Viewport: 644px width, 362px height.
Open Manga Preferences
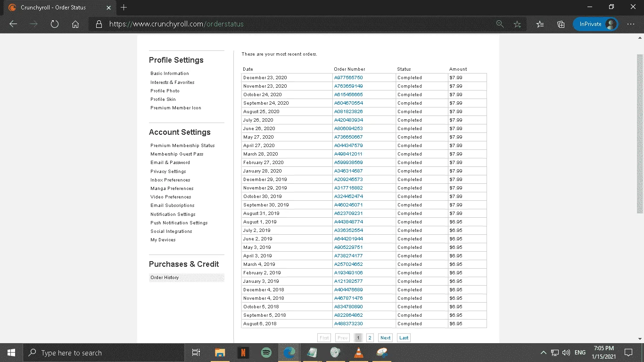click(x=172, y=189)
